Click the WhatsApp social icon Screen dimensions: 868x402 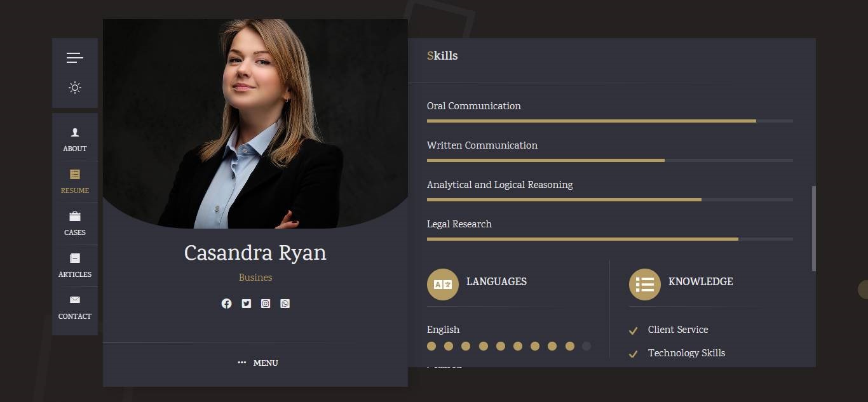pyautogui.click(x=285, y=304)
